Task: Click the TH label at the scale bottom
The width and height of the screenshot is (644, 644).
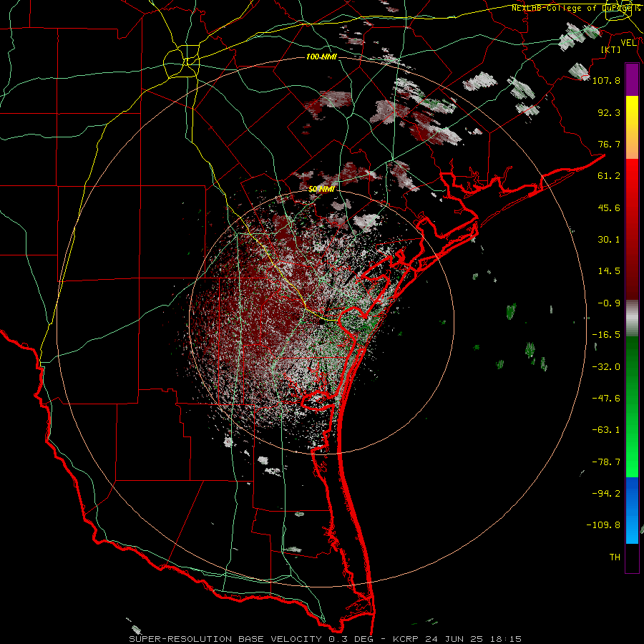Action: click(615, 557)
